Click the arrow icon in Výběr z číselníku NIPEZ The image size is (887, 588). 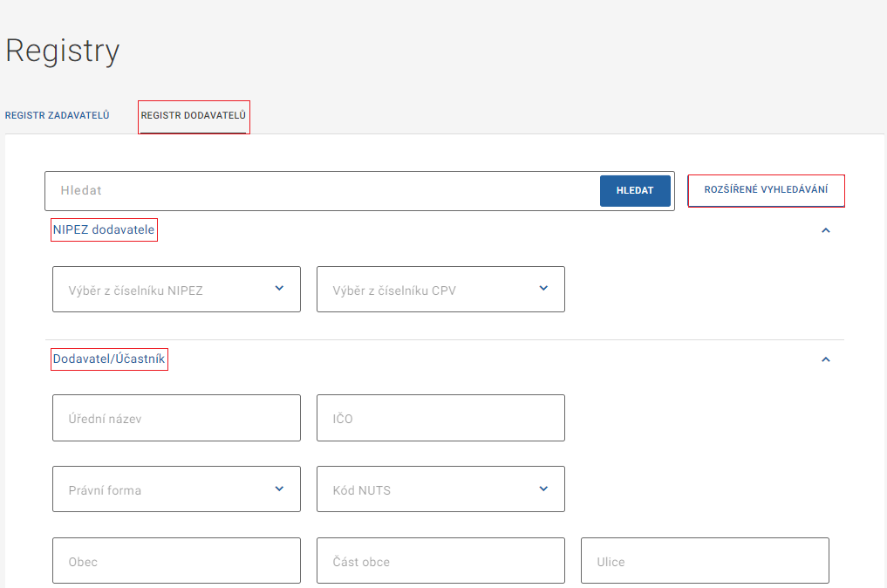279,289
